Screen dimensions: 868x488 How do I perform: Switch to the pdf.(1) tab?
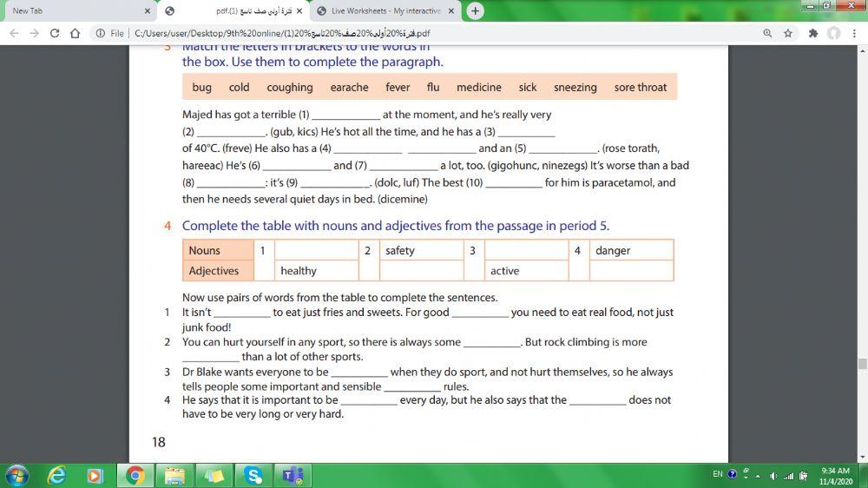233,10
